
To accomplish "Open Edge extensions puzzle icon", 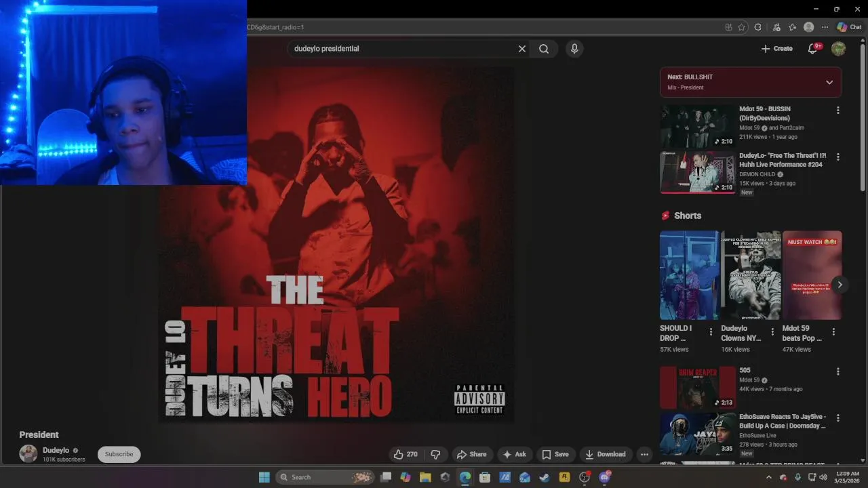I will coord(758,27).
